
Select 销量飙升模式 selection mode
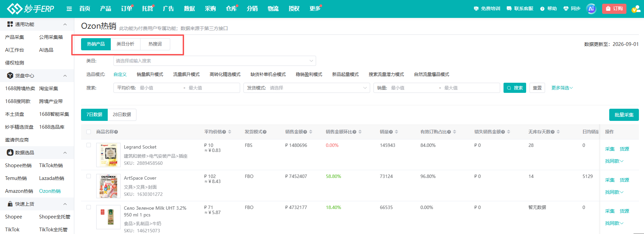click(x=150, y=74)
